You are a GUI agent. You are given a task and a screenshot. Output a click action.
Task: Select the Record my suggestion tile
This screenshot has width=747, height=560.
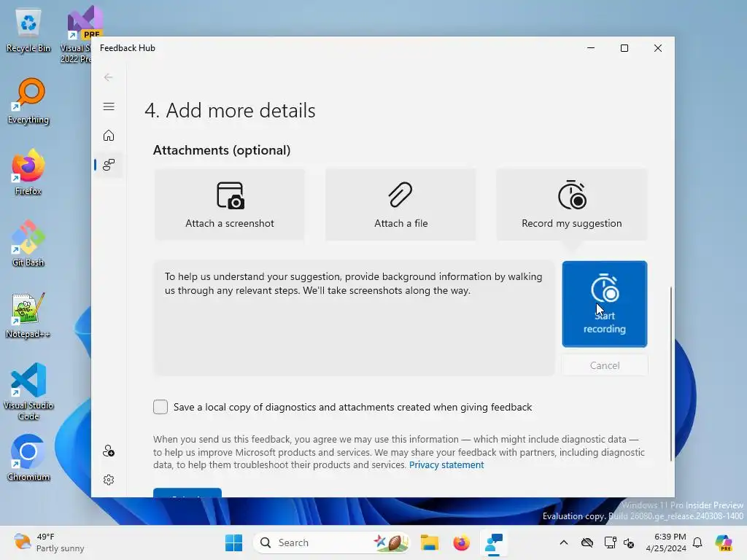click(572, 205)
